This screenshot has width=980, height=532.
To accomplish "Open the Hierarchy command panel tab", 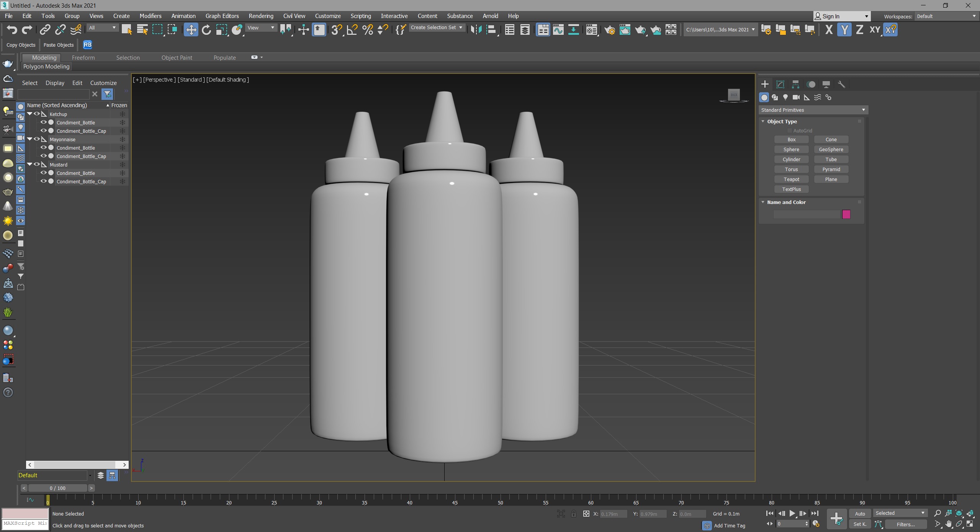I will [795, 84].
